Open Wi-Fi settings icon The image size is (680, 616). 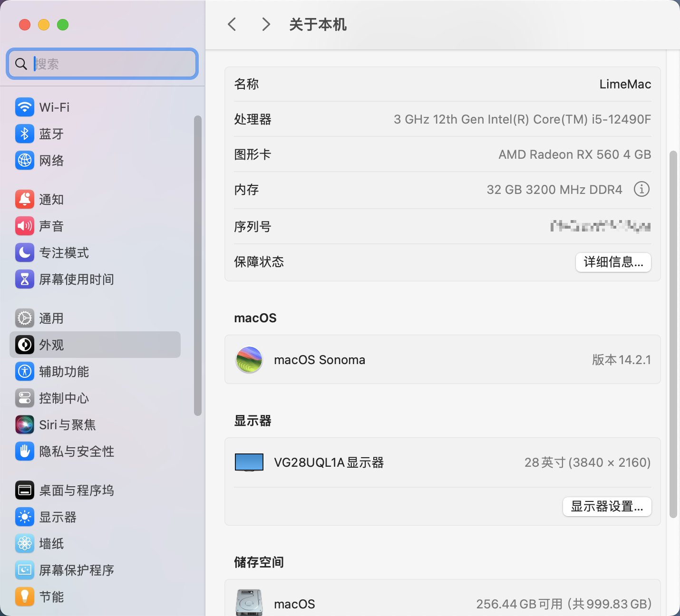click(x=25, y=107)
